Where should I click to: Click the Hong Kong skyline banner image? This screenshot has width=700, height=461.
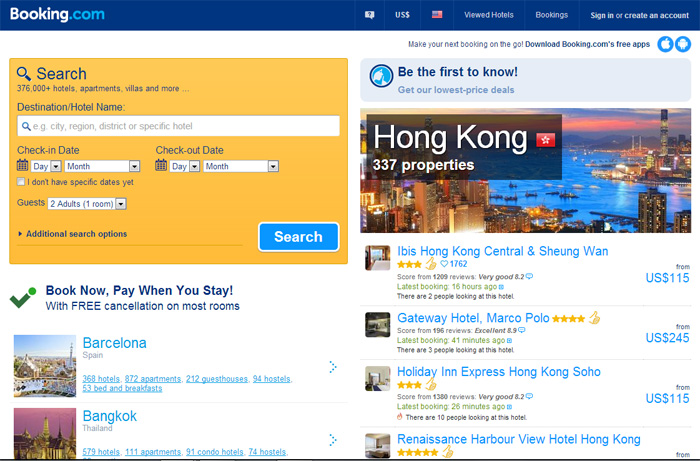pos(525,170)
